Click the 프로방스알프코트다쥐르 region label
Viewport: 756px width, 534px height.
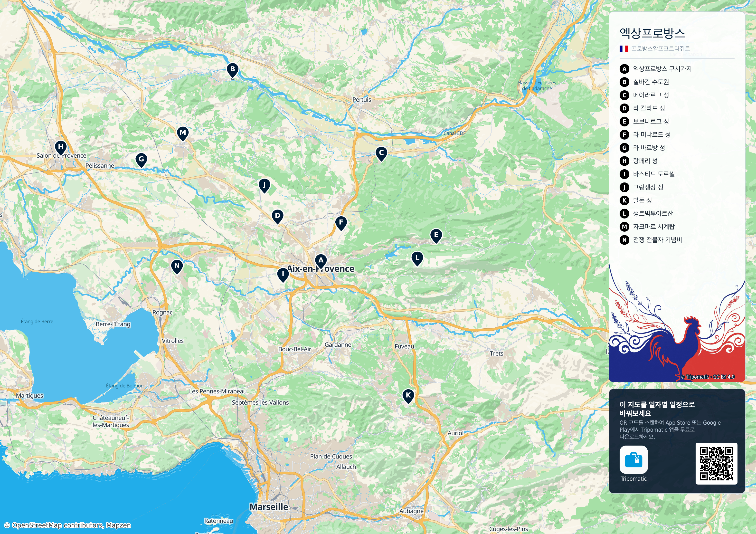661,49
